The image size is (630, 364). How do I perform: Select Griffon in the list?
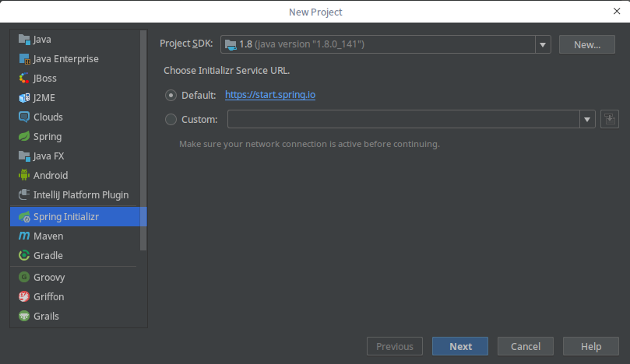(48, 296)
